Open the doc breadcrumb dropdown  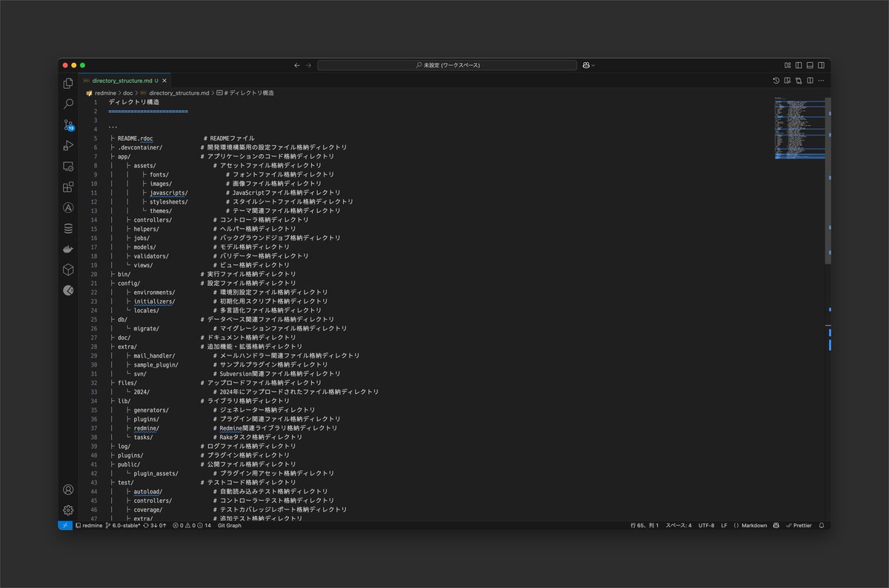pyautogui.click(x=128, y=93)
